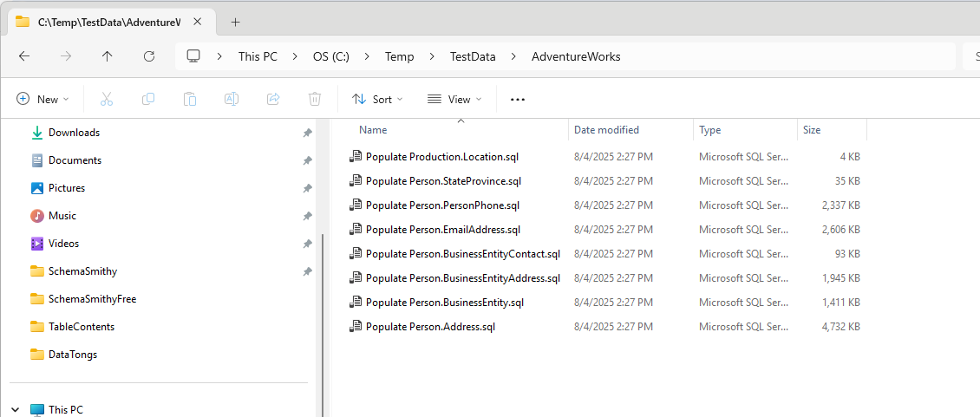The width and height of the screenshot is (980, 417).
Task: Sort by Name column header
Action: (x=373, y=130)
